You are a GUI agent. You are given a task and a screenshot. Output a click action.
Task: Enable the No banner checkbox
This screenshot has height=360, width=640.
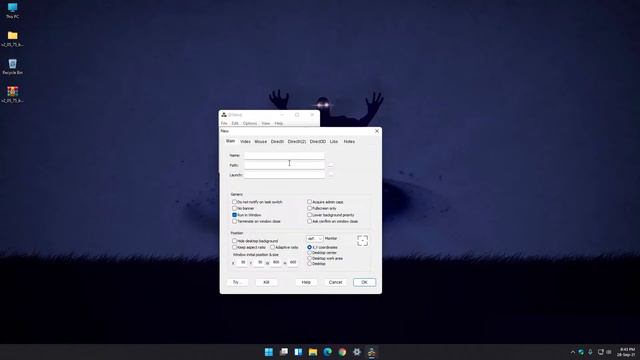(234, 208)
